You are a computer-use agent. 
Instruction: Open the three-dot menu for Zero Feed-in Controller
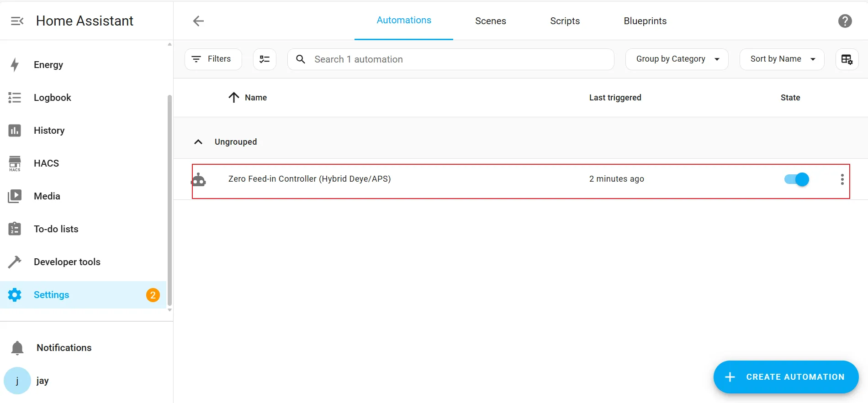pos(842,179)
